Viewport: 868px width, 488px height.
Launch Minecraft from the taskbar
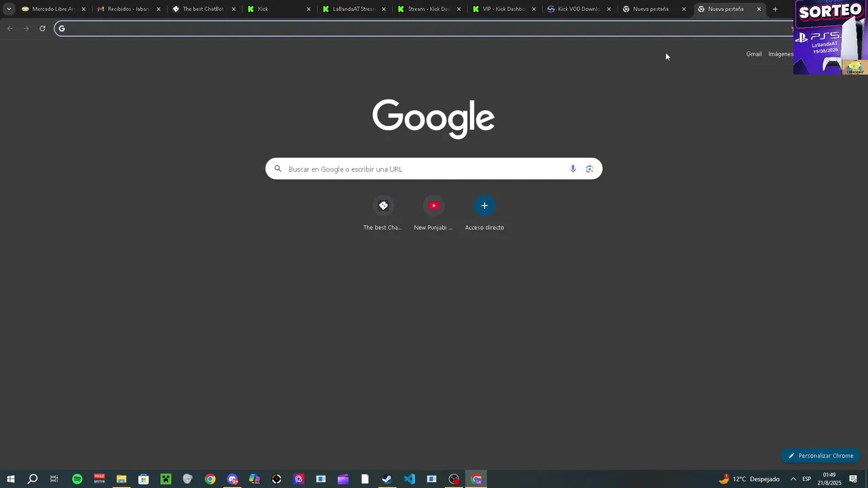point(165,479)
